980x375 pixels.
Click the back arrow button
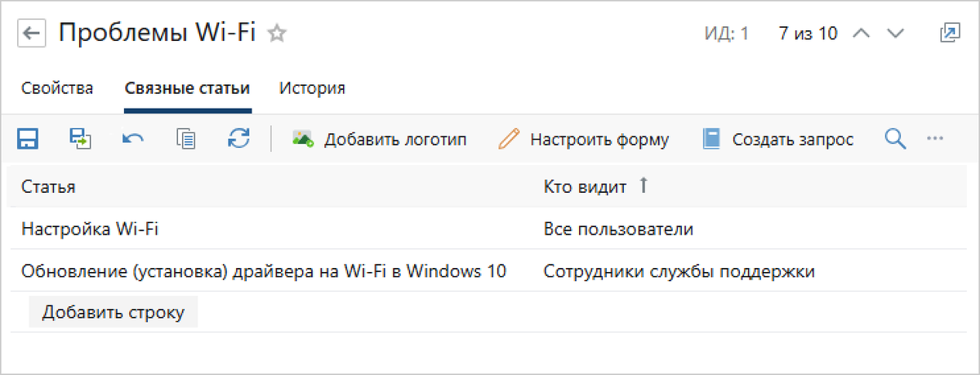[32, 33]
